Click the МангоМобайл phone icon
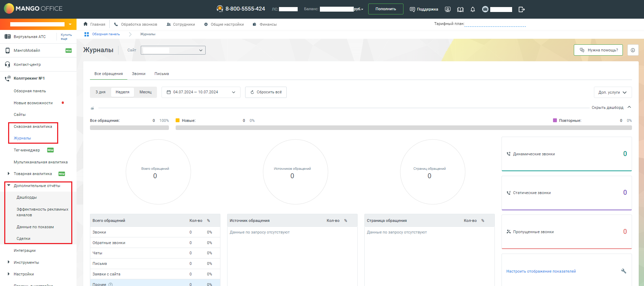Viewport: 644px width, 286px height. (x=7, y=50)
